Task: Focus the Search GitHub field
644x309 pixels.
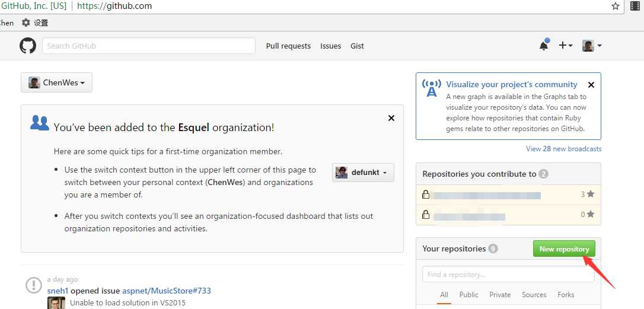Action: click(x=149, y=46)
